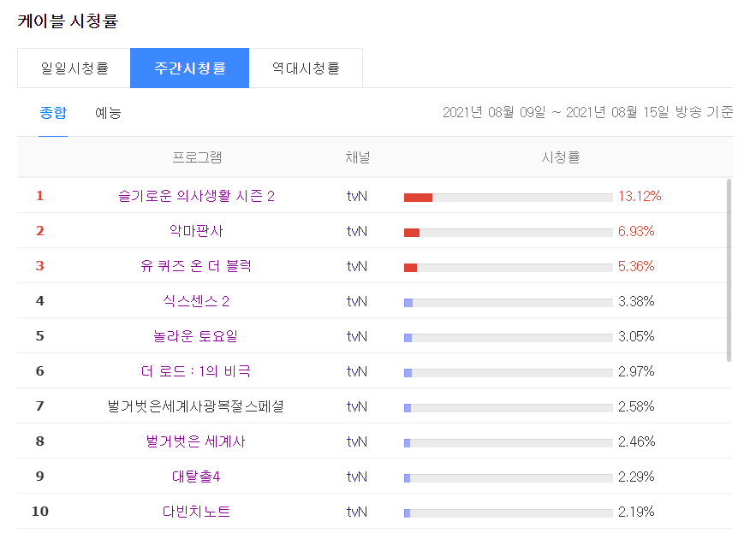Click the 2.29% rating value
The image size is (756, 533).
pos(636,477)
